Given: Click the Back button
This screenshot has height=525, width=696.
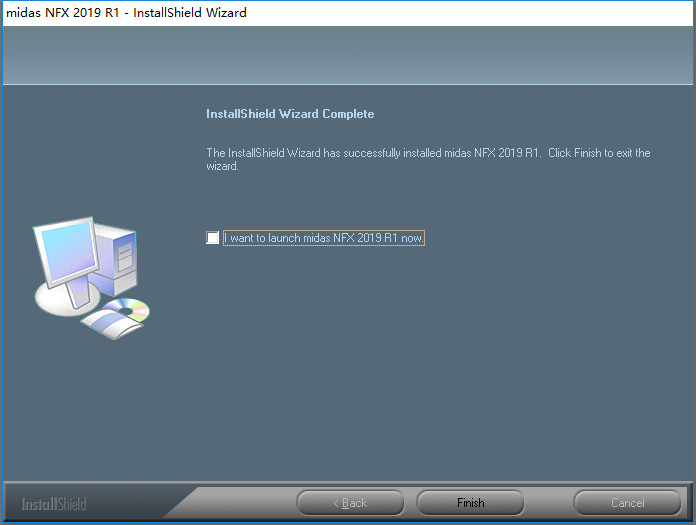Looking at the screenshot, I should 350,503.
